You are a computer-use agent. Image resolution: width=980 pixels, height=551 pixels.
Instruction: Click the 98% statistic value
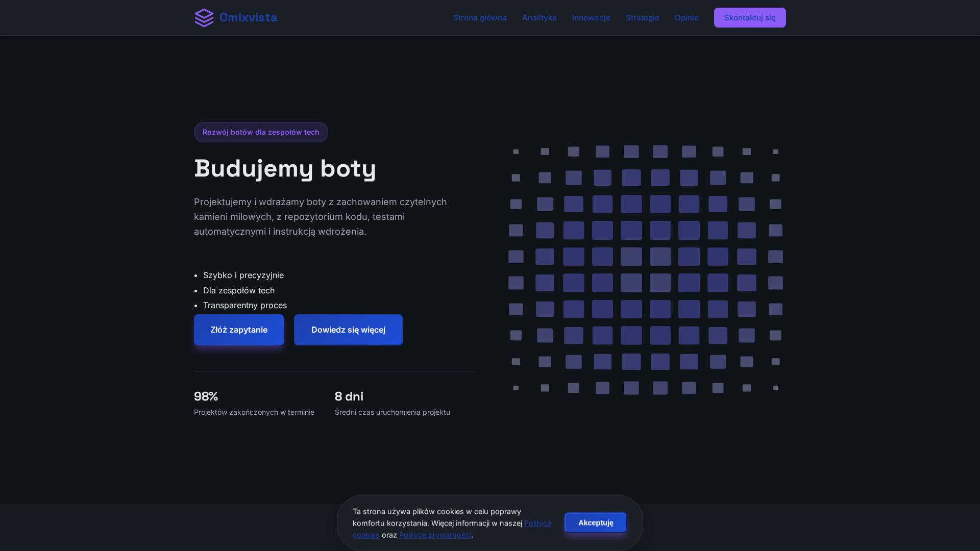coord(206,396)
